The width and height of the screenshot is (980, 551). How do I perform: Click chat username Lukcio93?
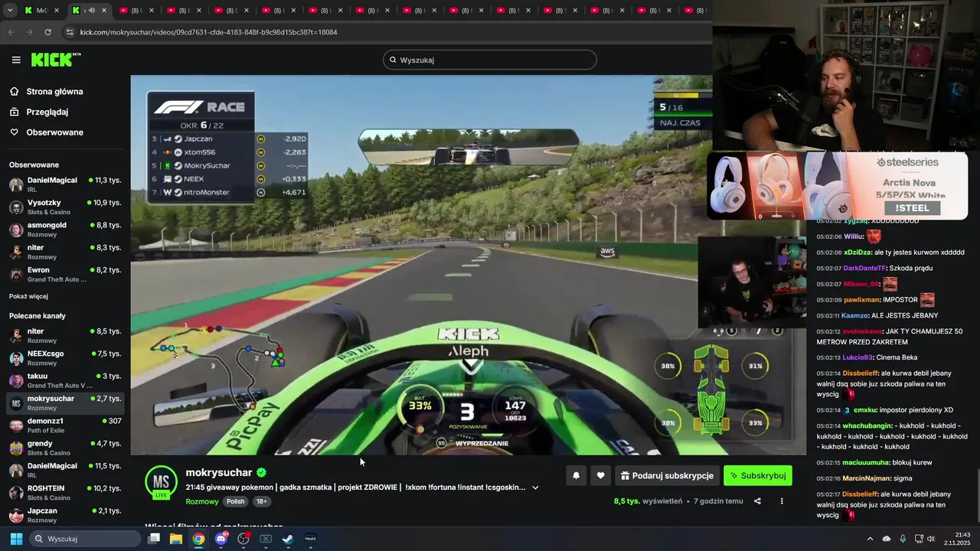pyautogui.click(x=858, y=357)
